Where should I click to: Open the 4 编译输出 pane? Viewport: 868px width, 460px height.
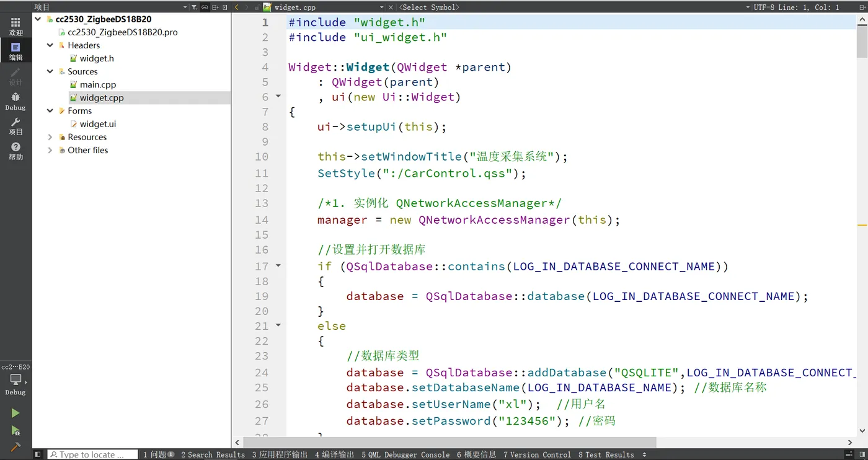[335, 454]
